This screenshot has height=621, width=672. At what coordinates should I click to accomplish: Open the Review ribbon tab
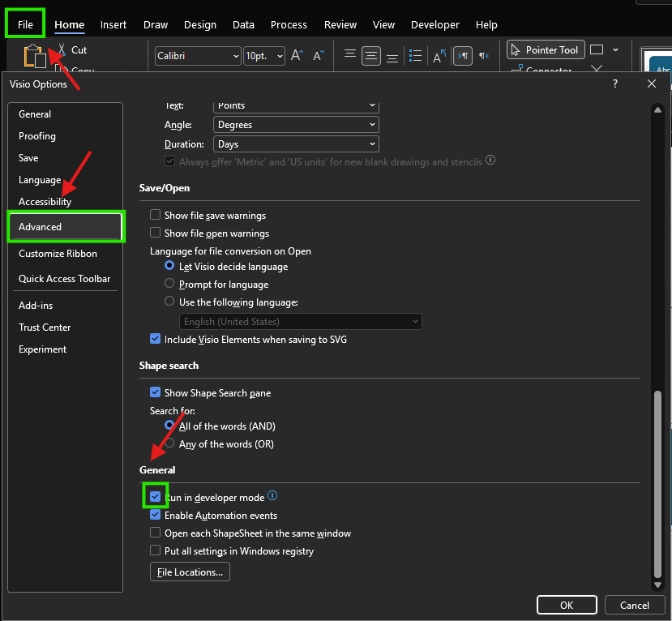[340, 25]
